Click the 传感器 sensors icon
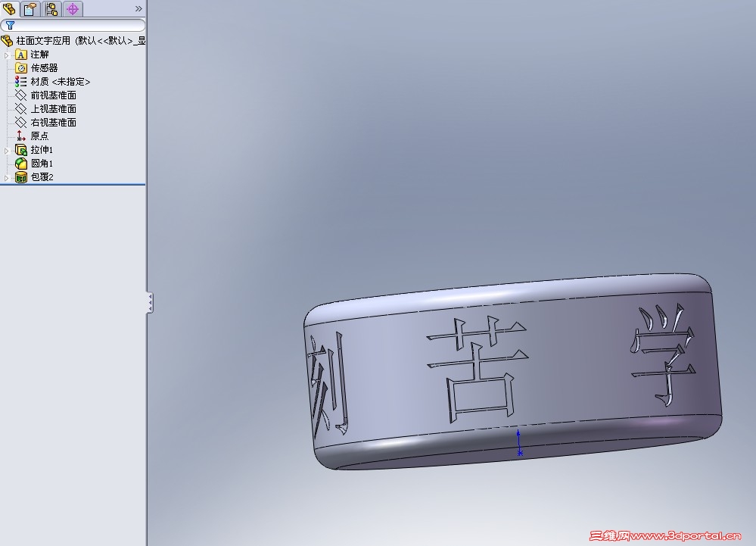Viewport: 756px width, 546px height. coord(20,68)
